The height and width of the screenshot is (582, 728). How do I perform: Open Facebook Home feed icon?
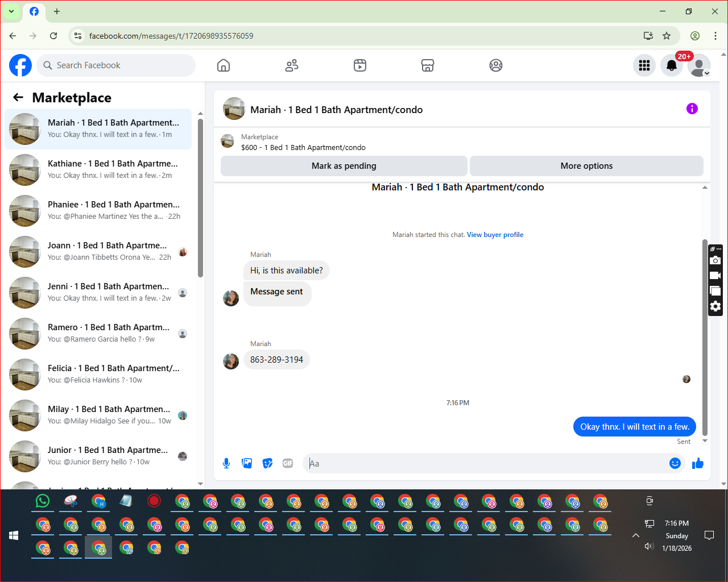[224, 65]
